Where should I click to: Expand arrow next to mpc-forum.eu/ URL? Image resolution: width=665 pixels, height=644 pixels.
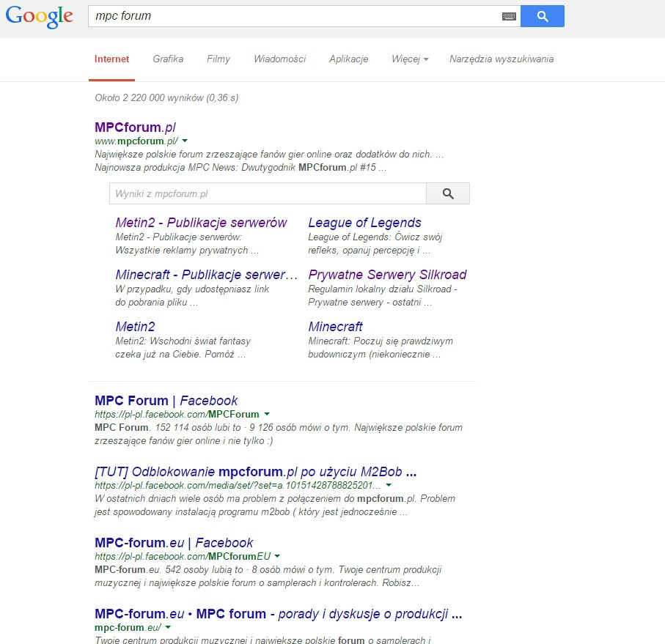pos(168,627)
